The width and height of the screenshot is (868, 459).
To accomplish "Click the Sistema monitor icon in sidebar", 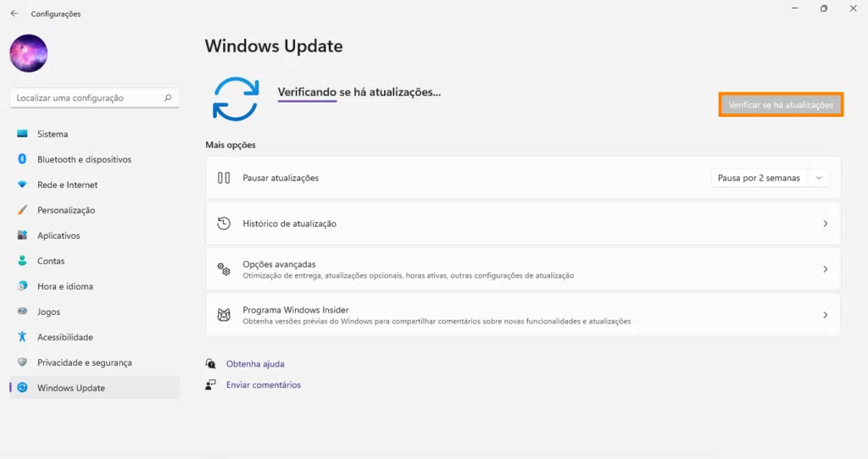I will [x=22, y=134].
